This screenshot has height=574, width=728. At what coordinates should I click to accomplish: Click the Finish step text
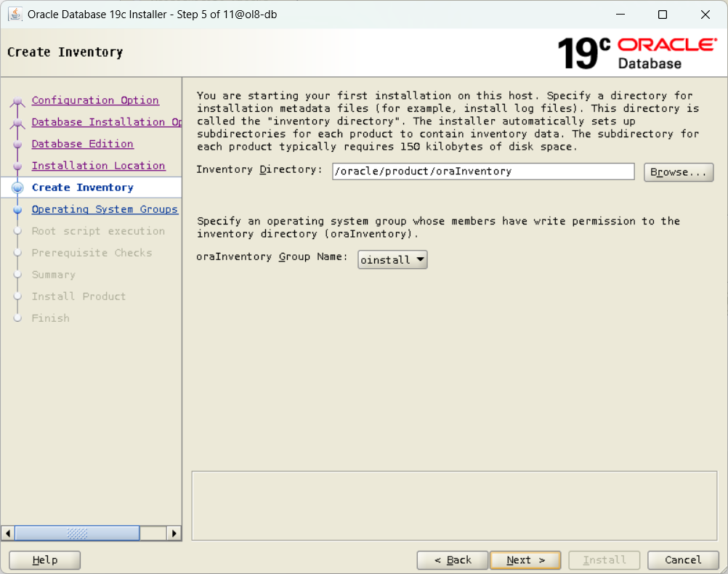[51, 318]
